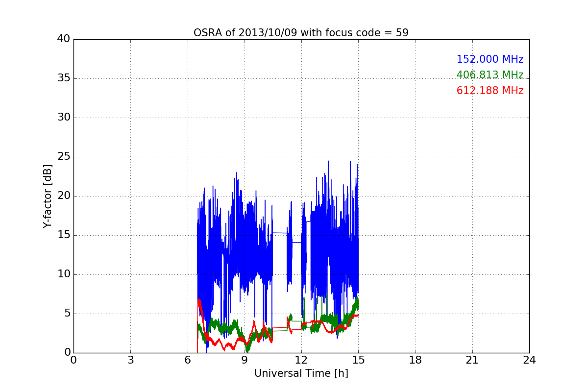The height and width of the screenshot is (392, 588).
Task: Click x-axis tick label 6
Action: [x=187, y=360]
